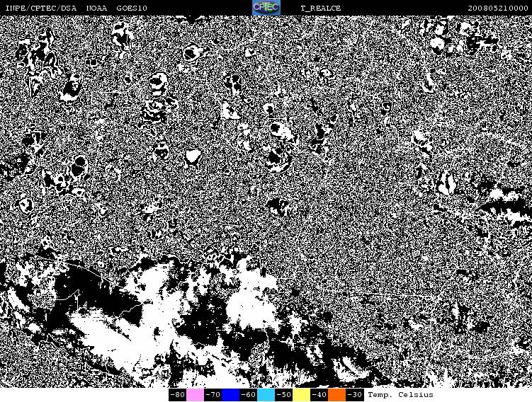Choose the yellow legend color swatch
The width and height of the screenshot is (532, 402).
tap(301, 395)
